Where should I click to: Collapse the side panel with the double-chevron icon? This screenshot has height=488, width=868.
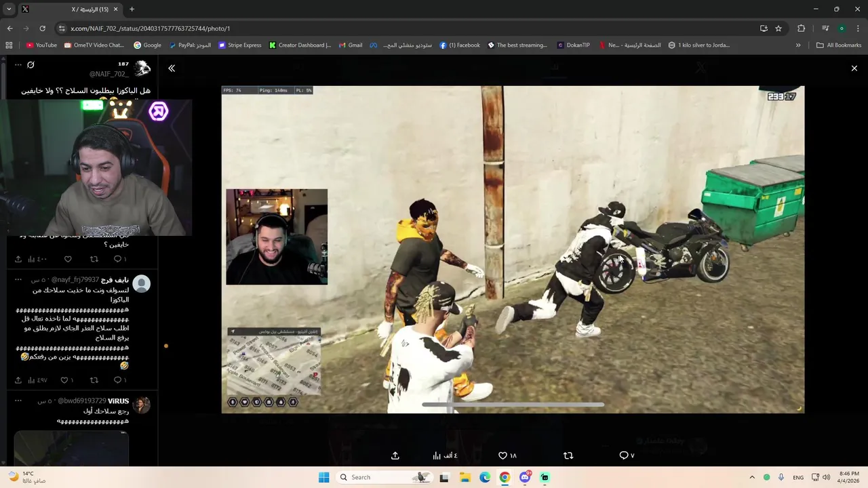(x=172, y=68)
